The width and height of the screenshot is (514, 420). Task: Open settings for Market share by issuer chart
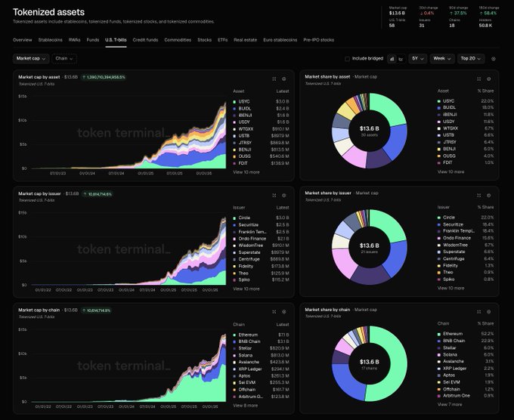[489, 195]
